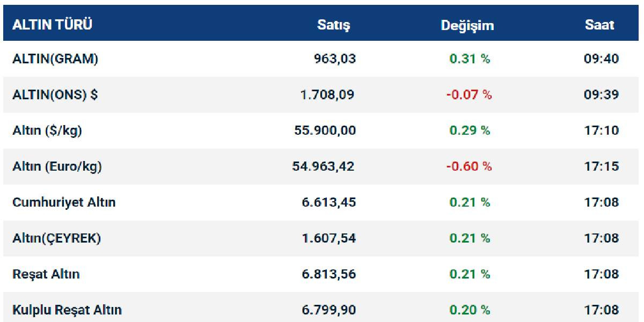Viewport: 644px width, 322px height.
Task: Open the Altın (Euro/kg) entry
Action: (x=57, y=166)
